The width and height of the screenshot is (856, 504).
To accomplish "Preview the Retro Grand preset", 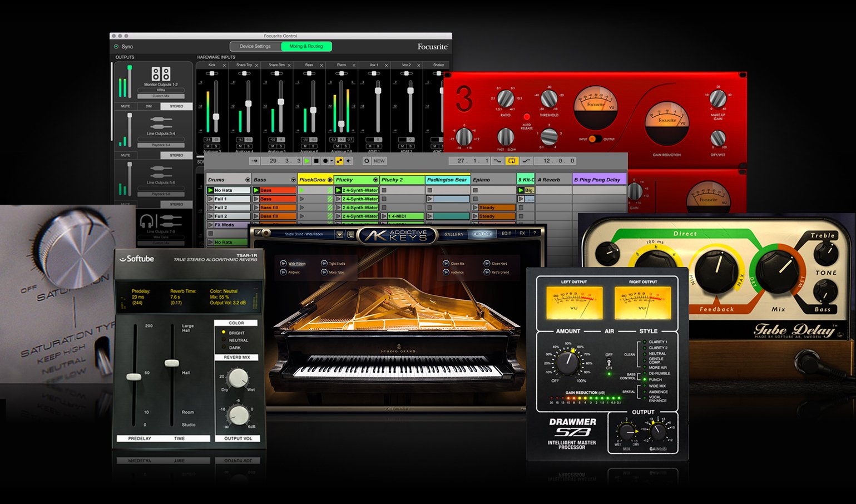I will [487, 272].
